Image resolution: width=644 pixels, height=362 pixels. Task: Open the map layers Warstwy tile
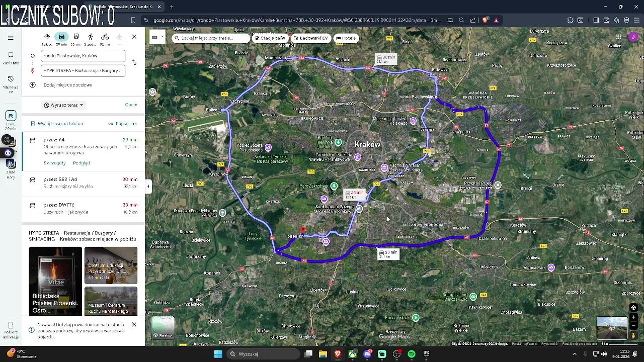click(x=163, y=328)
